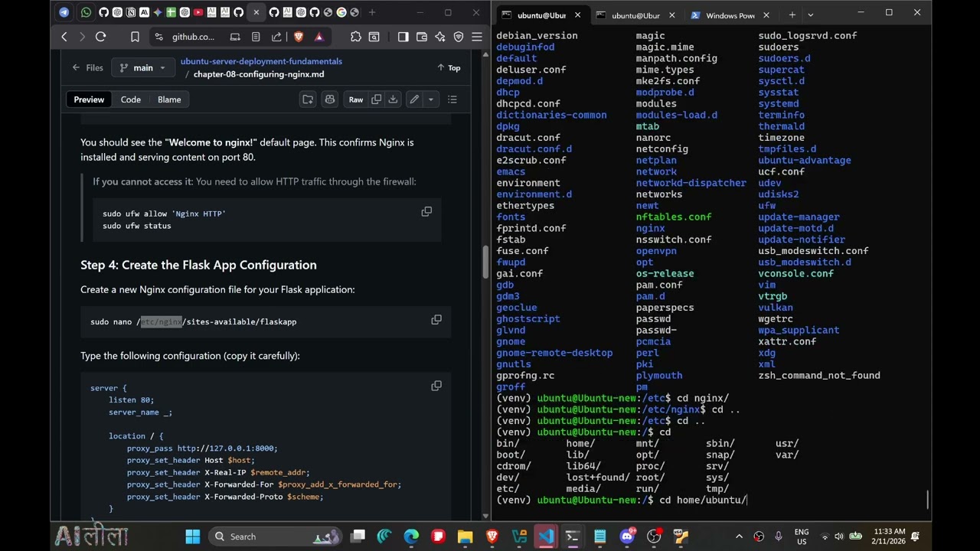Copy the nginx server config block
This screenshot has height=551, width=980.
[x=436, y=386]
